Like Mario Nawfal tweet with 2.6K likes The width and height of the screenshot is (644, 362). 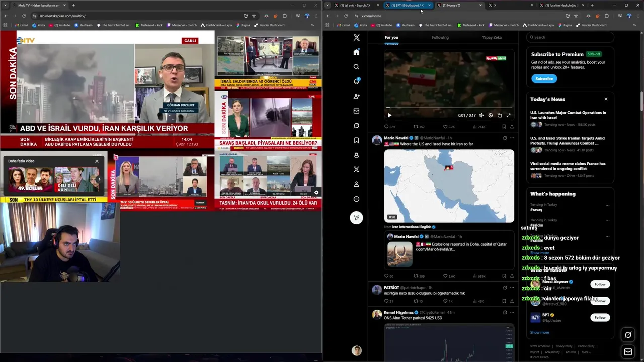pos(449,276)
